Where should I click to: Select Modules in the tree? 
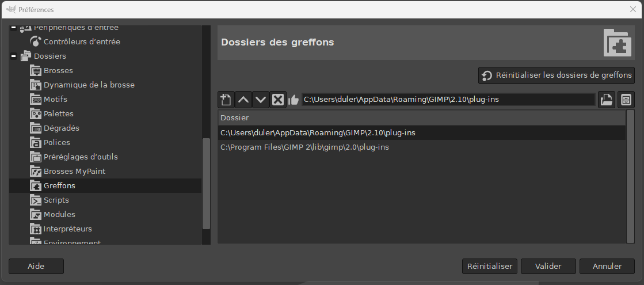coord(59,214)
